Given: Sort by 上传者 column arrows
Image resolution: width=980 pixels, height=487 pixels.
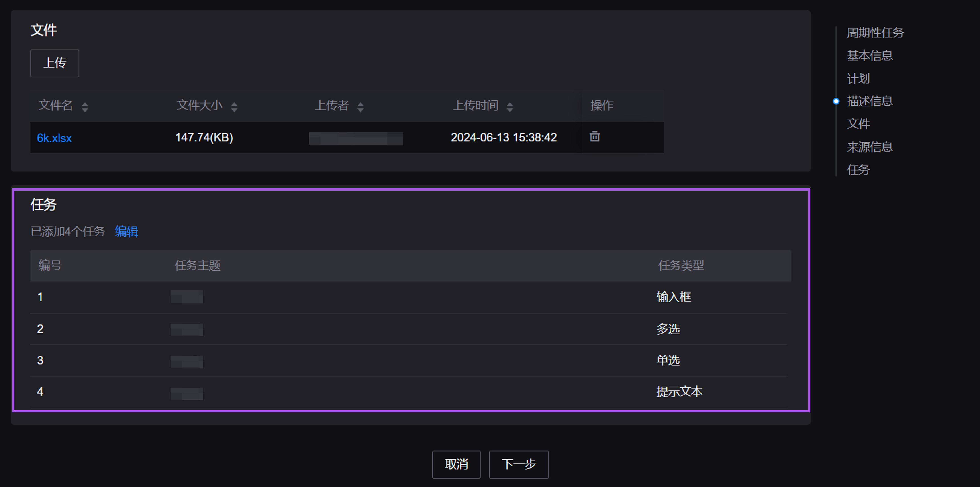Looking at the screenshot, I should [x=361, y=107].
